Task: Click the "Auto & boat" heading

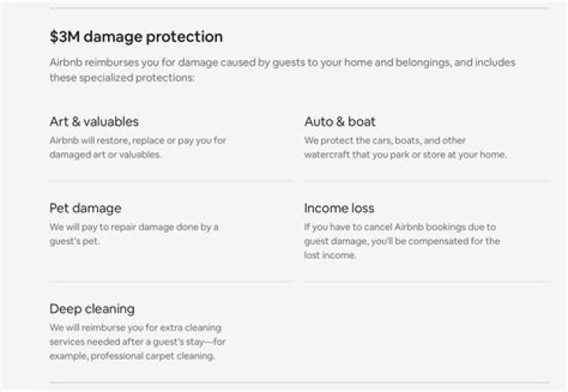Action: tap(339, 121)
